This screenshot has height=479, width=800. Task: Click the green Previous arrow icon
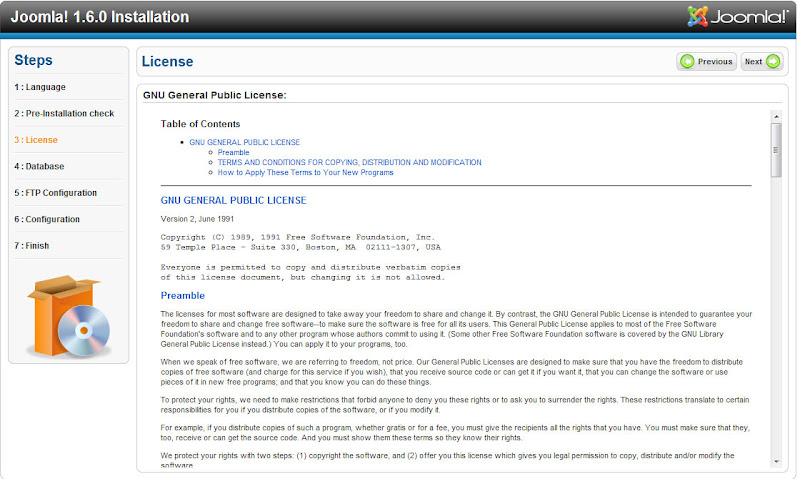pyautogui.click(x=687, y=62)
